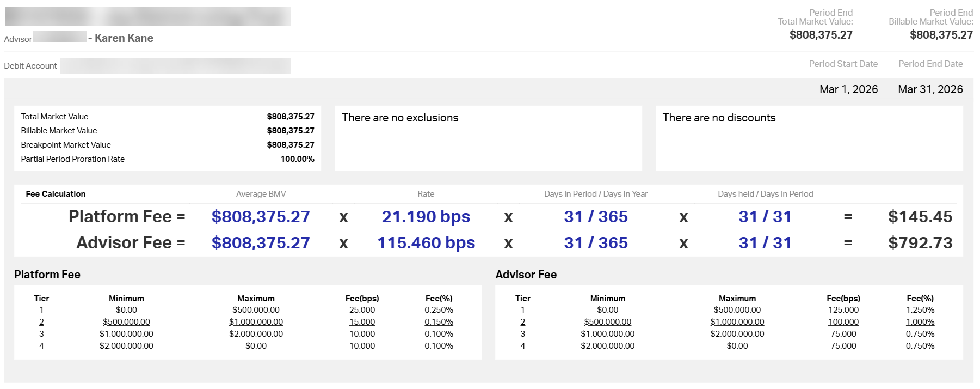Image resolution: width=980 pixels, height=389 pixels.
Task: Select the Mar 31, 2026 period end date
Action: [x=930, y=89]
